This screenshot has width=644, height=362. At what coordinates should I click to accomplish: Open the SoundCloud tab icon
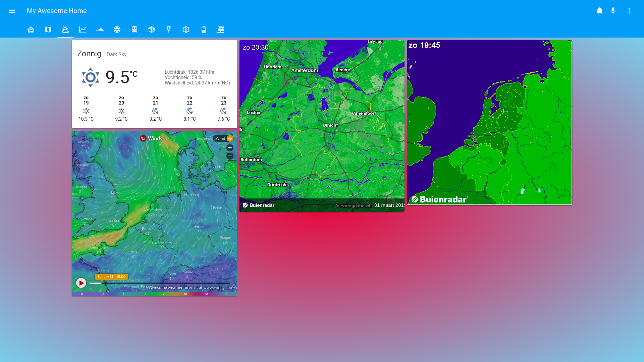pyautogui.click(x=100, y=29)
